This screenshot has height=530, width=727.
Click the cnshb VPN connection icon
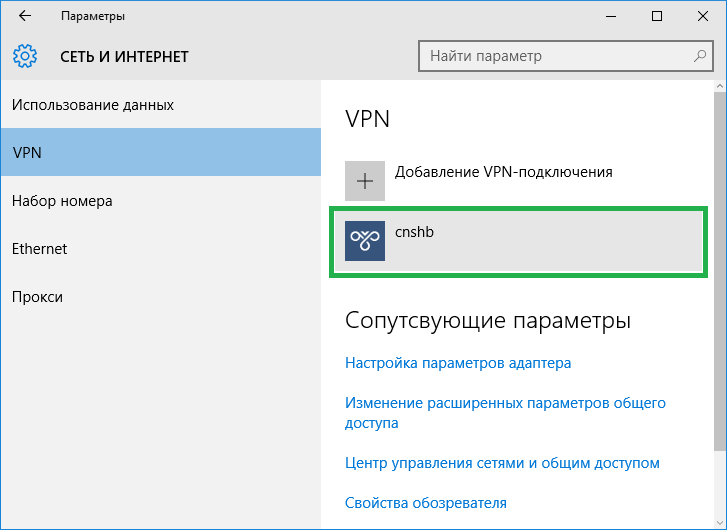[x=365, y=241]
